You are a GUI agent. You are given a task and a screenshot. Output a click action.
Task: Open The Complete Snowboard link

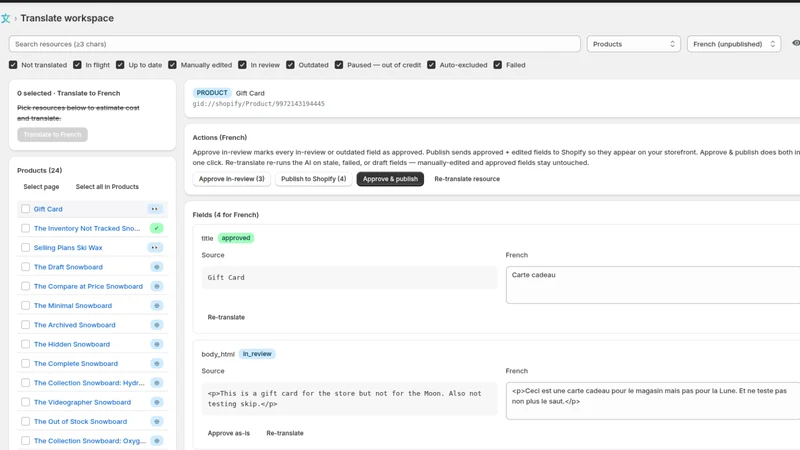click(76, 364)
